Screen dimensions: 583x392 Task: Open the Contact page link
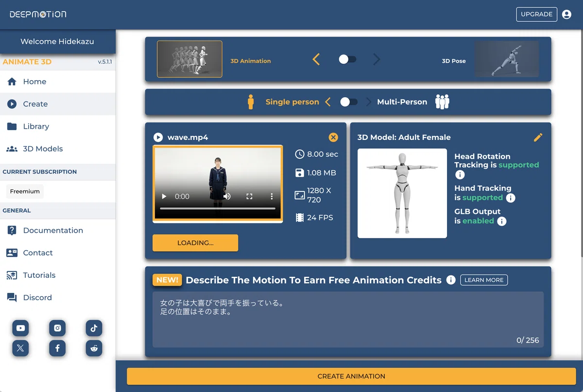coord(58,253)
